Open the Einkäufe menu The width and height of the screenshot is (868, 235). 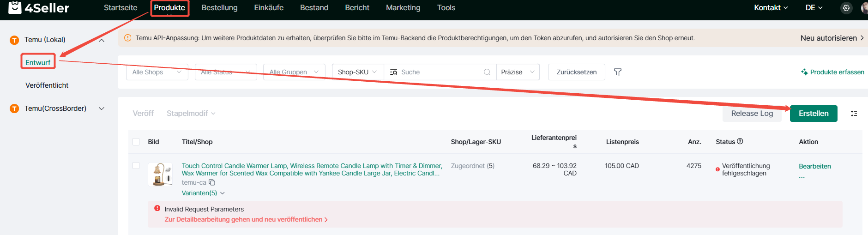pos(269,8)
